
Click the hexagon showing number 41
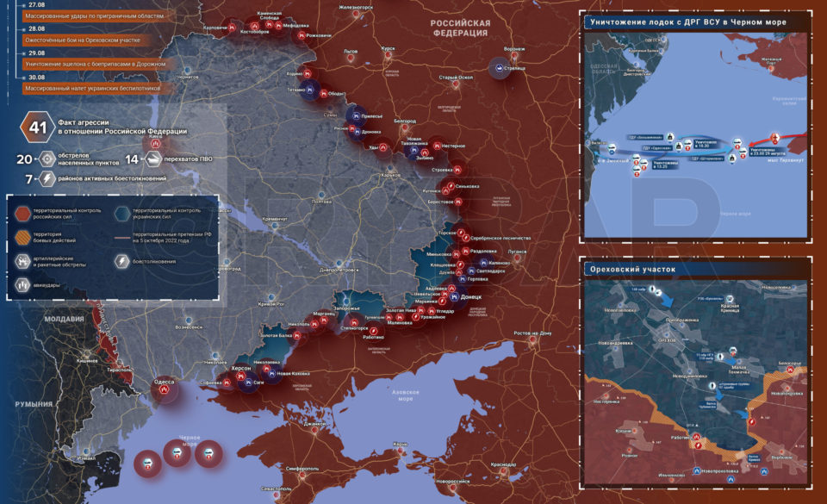point(38,127)
